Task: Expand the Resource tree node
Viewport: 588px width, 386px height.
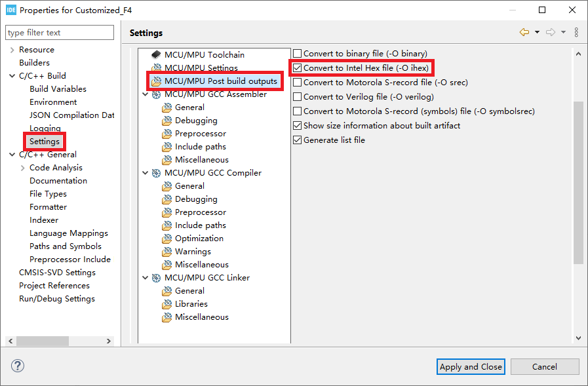Action: [12, 50]
